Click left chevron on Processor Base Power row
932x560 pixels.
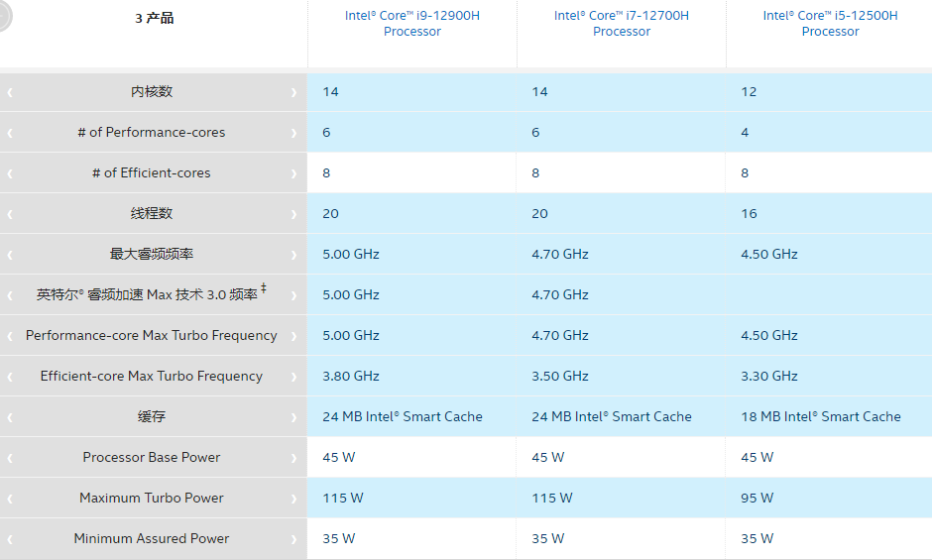pos(10,458)
